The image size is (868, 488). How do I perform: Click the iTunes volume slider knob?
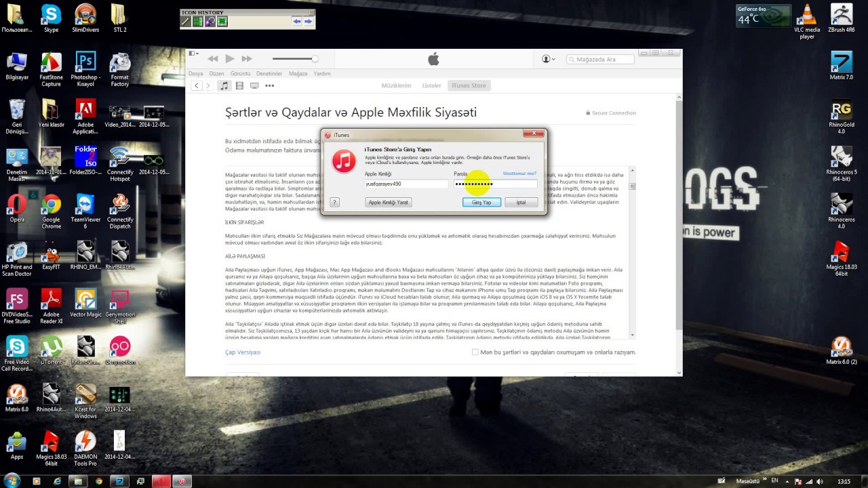coord(315,59)
